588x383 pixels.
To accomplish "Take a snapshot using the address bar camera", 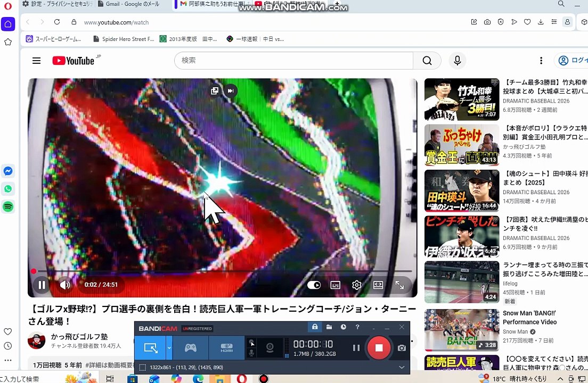I will point(487,22).
